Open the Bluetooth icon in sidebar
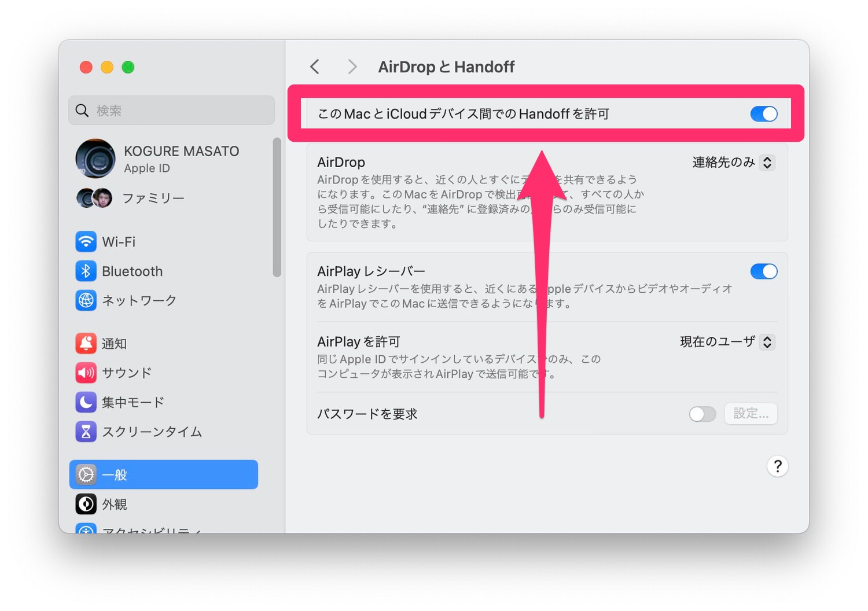 click(x=86, y=271)
